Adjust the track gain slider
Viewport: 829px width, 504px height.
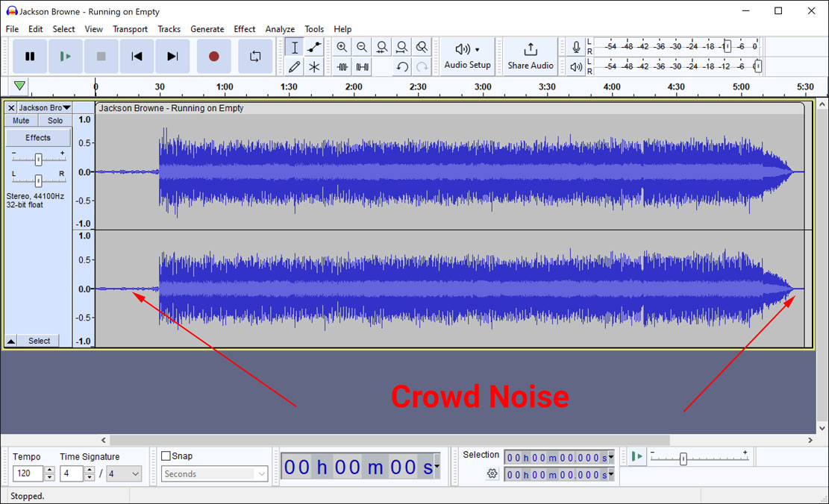(38, 159)
